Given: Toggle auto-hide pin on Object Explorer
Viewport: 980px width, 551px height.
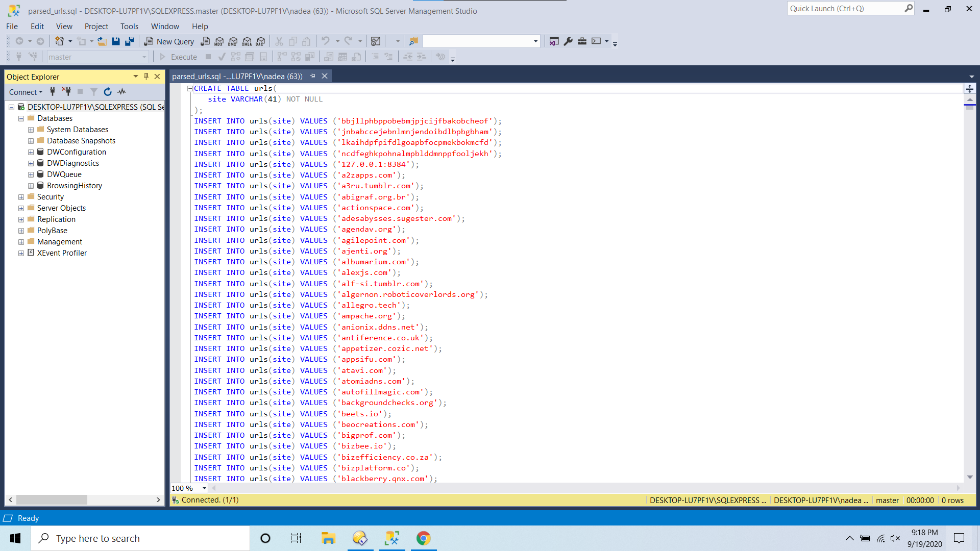Looking at the screenshot, I should coord(146,77).
